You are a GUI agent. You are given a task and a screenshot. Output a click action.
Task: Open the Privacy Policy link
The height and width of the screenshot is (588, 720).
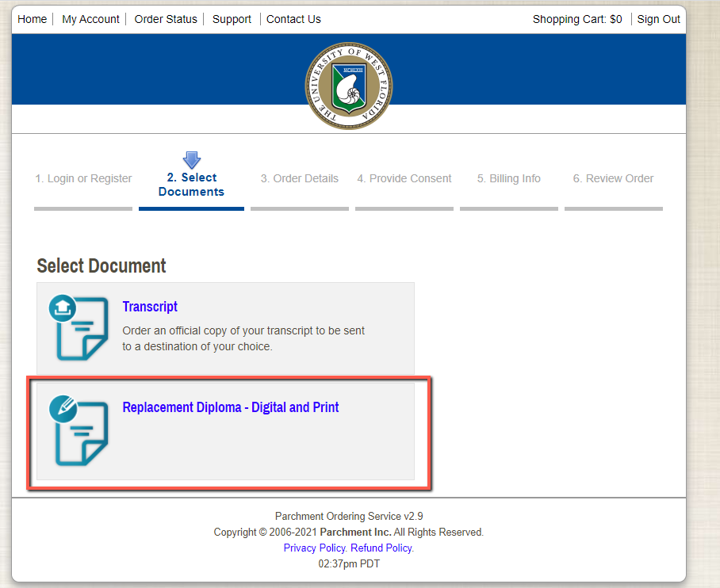315,548
